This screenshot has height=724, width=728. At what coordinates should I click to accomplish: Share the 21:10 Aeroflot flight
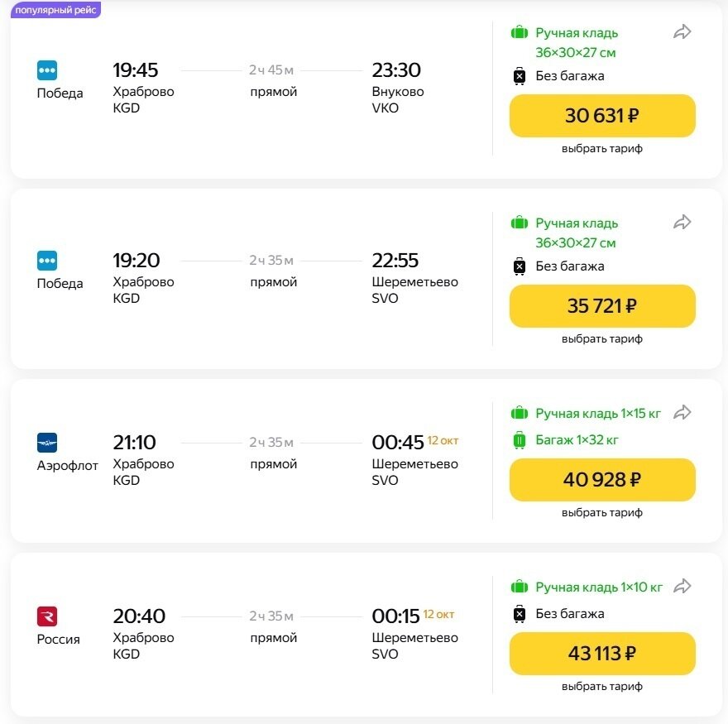tap(682, 413)
